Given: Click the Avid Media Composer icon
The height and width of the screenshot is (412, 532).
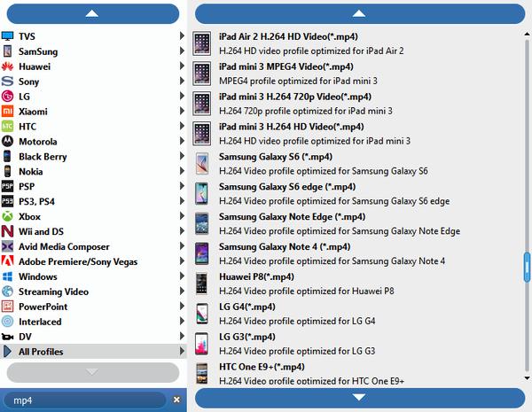Looking at the screenshot, I should pyautogui.click(x=7, y=246).
